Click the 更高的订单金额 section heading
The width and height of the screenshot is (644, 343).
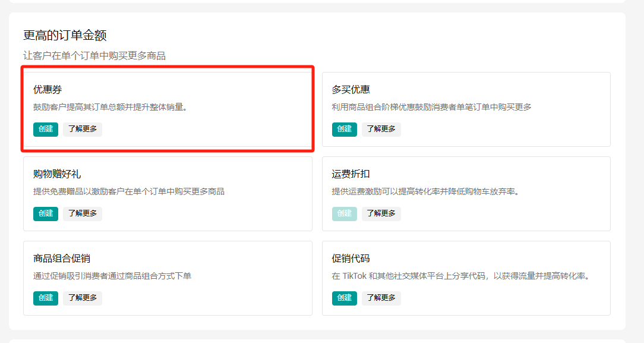65,36
